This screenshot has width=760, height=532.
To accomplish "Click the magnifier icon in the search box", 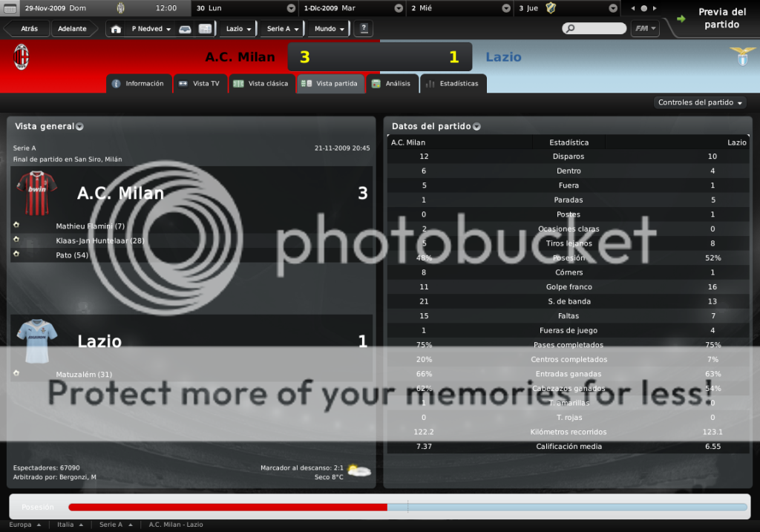I will click(571, 29).
